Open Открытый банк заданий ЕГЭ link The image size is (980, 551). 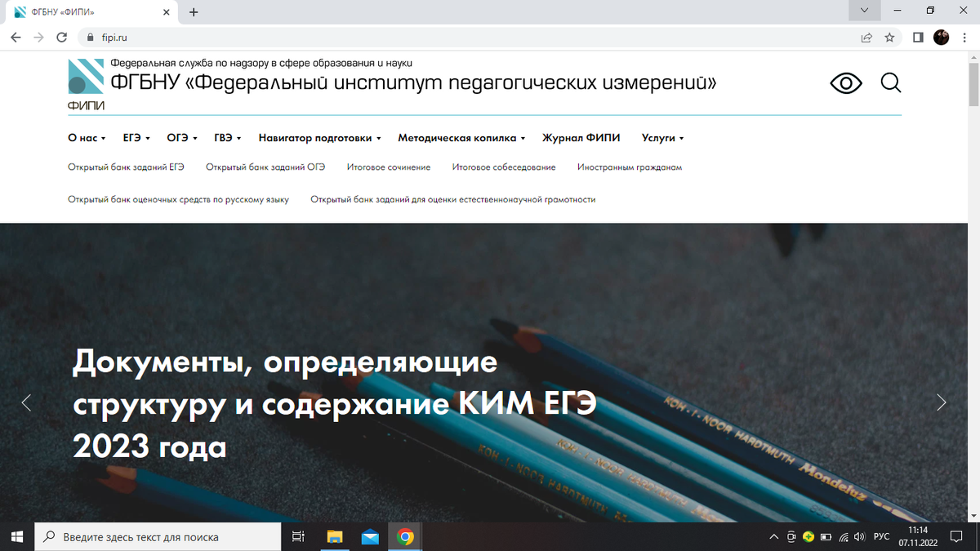[x=126, y=167]
